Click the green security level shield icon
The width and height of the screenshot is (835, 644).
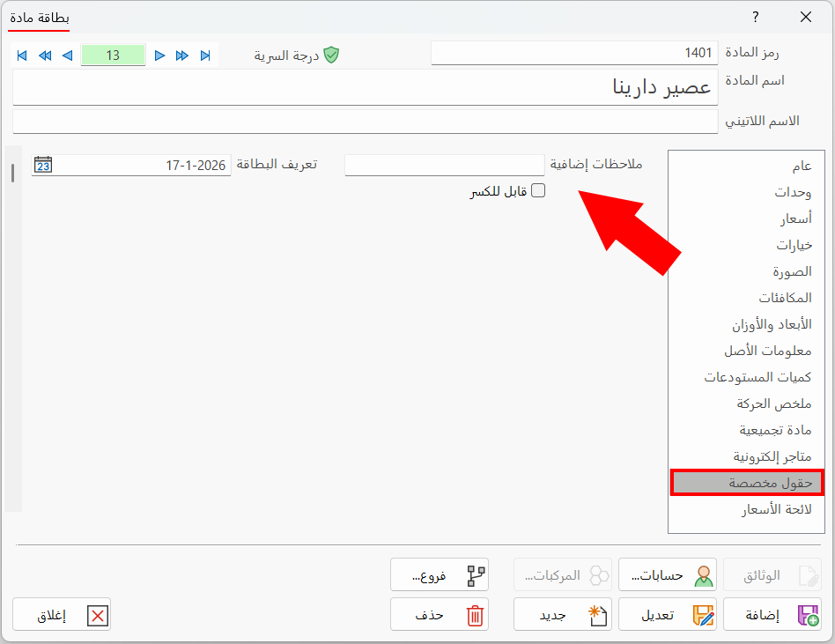point(331,55)
